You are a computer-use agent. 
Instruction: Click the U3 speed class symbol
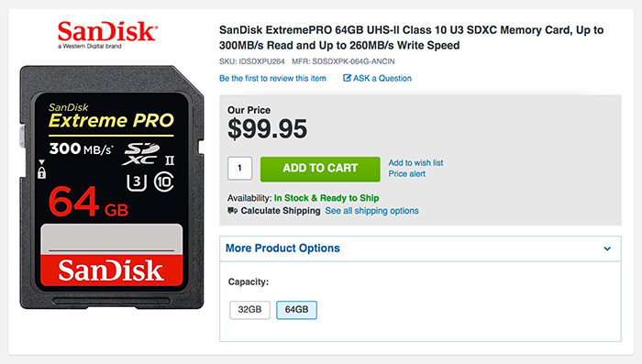point(137,182)
